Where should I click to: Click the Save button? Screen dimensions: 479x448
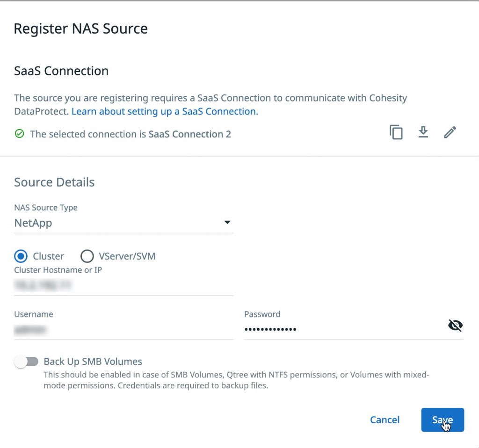(x=442, y=419)
